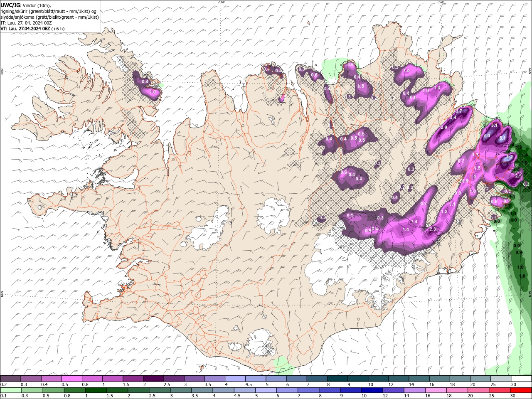Select snow scale swatch between 2 and 2.5
This screenshot has height=399, width=532.
153,379
